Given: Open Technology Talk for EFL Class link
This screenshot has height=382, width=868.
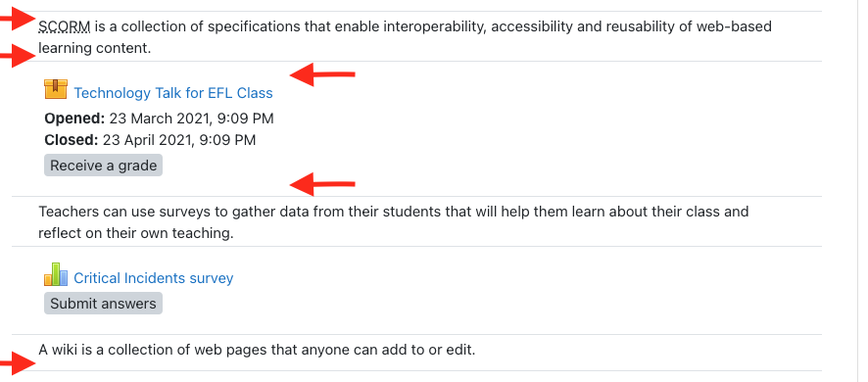Looking at the screenshot, I should pyautogui.click(x=173, y=93).
